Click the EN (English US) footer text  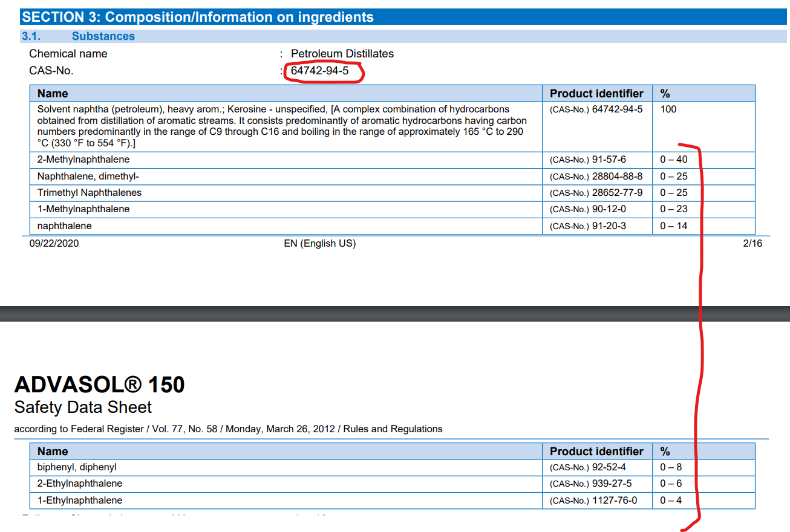coord(319,244)
